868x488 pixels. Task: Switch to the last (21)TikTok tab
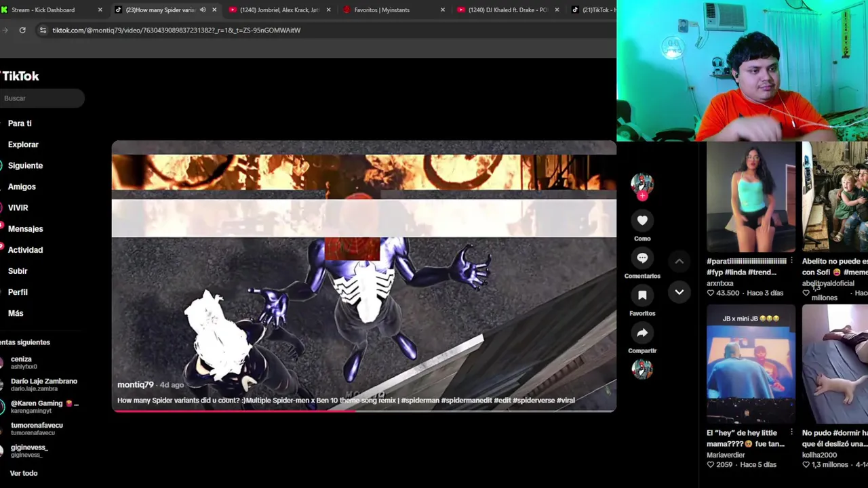click(593, 9)
